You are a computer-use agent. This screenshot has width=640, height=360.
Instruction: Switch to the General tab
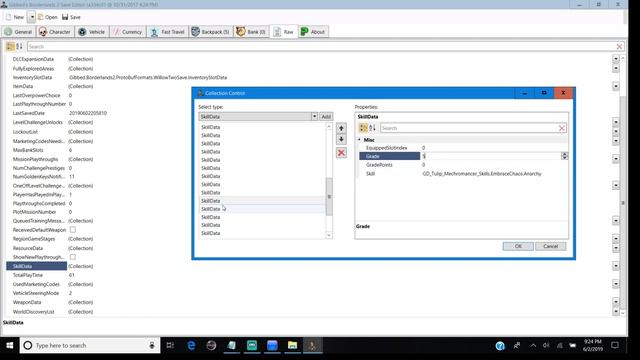pos(18,32)
